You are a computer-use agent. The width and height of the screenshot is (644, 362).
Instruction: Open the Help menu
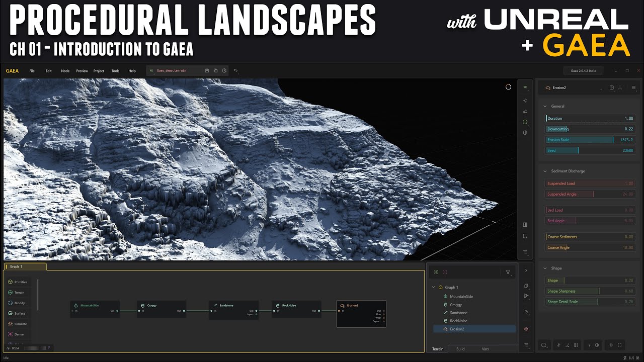click(132, 71)
